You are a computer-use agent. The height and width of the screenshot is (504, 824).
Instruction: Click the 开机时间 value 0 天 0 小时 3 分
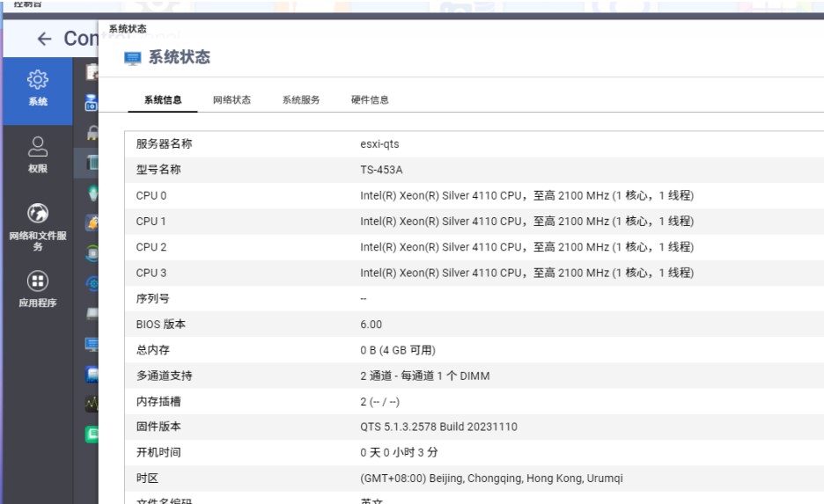click(399, 452)
